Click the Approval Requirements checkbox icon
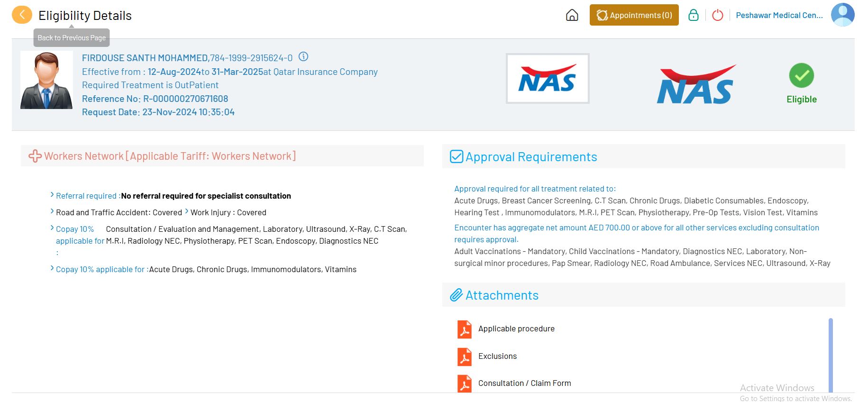Screen dimensions: 868x402 [456, 156]
